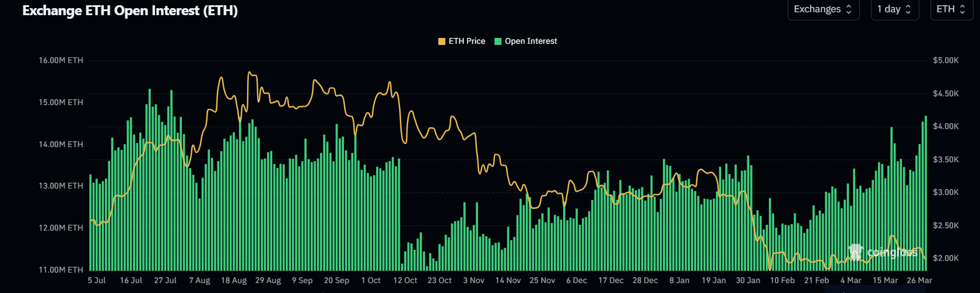
Task: Click the $2.00K price axis label
Action: 946,258
